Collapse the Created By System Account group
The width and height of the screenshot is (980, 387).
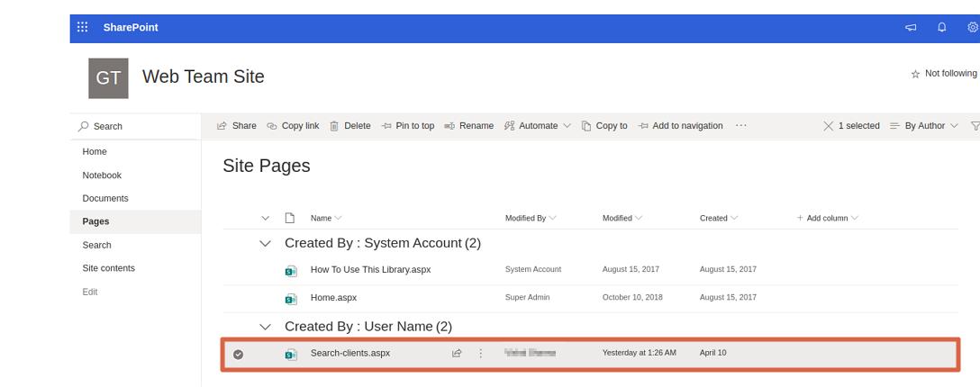coord(265,243)
